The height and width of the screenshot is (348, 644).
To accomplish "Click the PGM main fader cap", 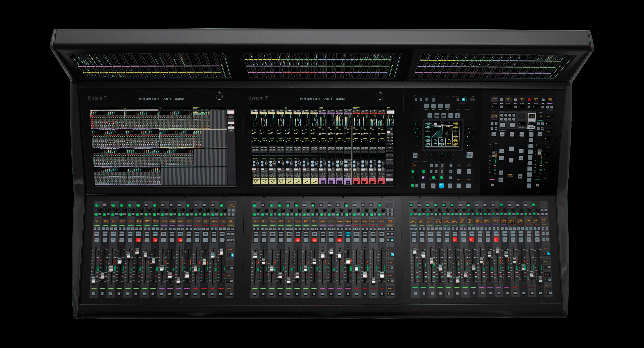I will (540, 152).
